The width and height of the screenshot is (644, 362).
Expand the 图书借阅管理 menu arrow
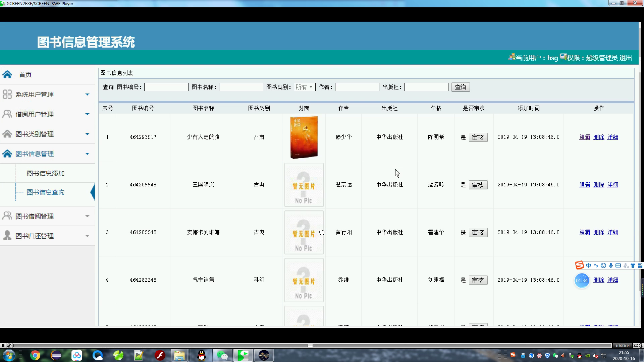[x=87, y=216]
